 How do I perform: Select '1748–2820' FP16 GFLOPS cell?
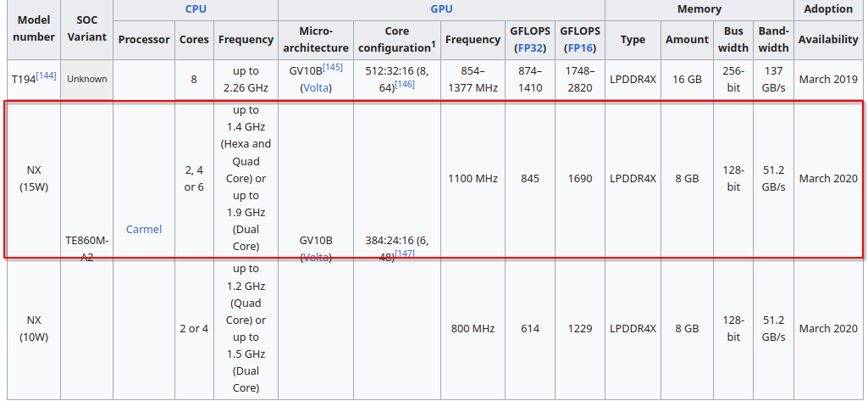[579, 79]
